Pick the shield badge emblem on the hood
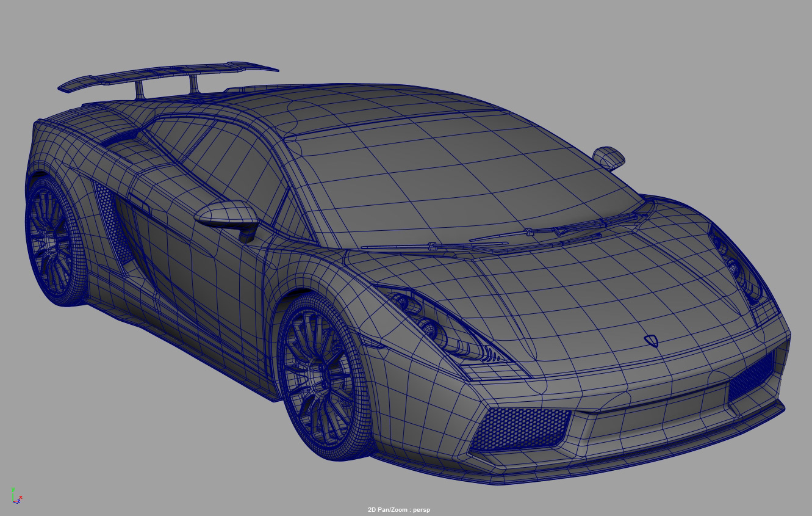The height and width of the screenshot is (516, 812). pyautogui.click(x=652, y=341)
